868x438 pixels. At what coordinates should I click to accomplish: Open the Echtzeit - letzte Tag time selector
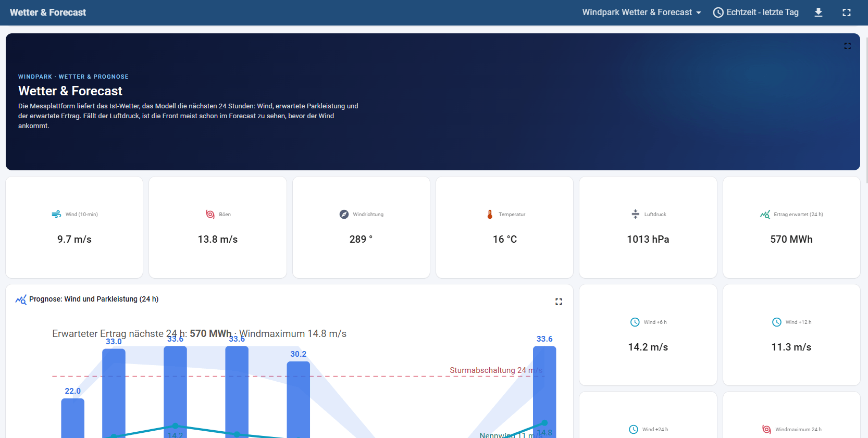pyautogui.click(x=755, y=12)
